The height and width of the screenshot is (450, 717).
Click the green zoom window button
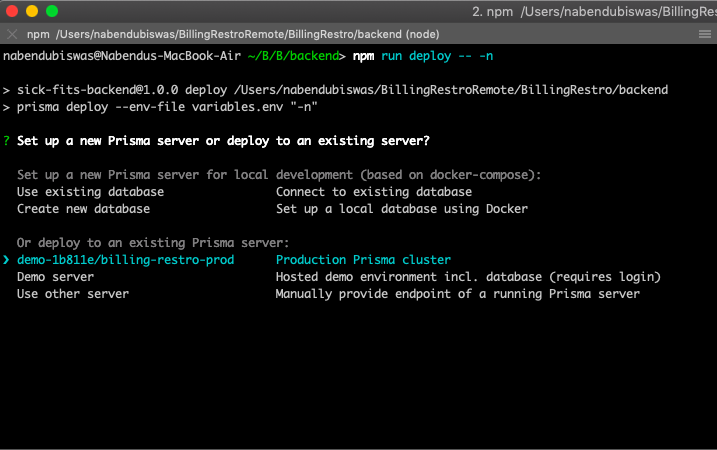(x=52, y=11)
